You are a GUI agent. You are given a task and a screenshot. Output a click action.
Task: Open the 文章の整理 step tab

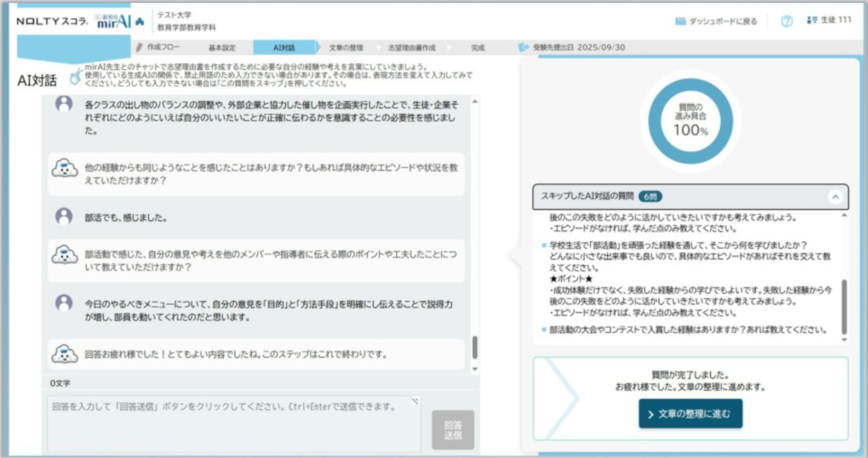[346, 48]
